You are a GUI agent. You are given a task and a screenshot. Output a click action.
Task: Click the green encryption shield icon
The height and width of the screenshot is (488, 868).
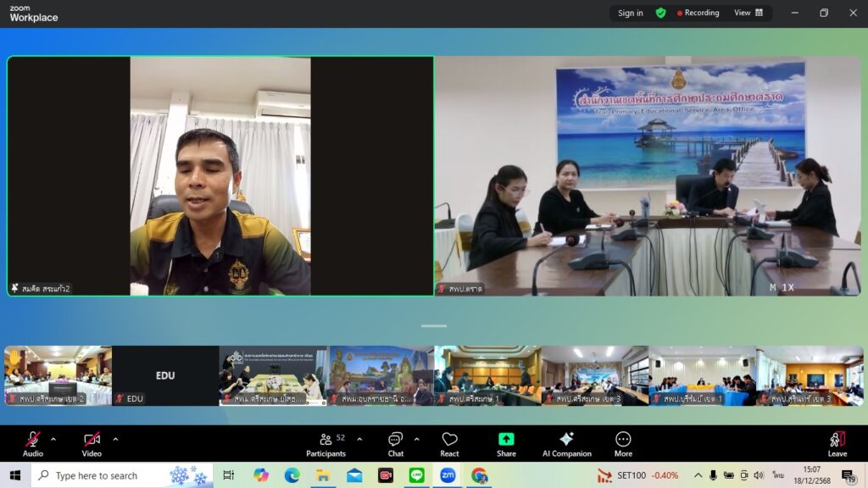point(660,13)
